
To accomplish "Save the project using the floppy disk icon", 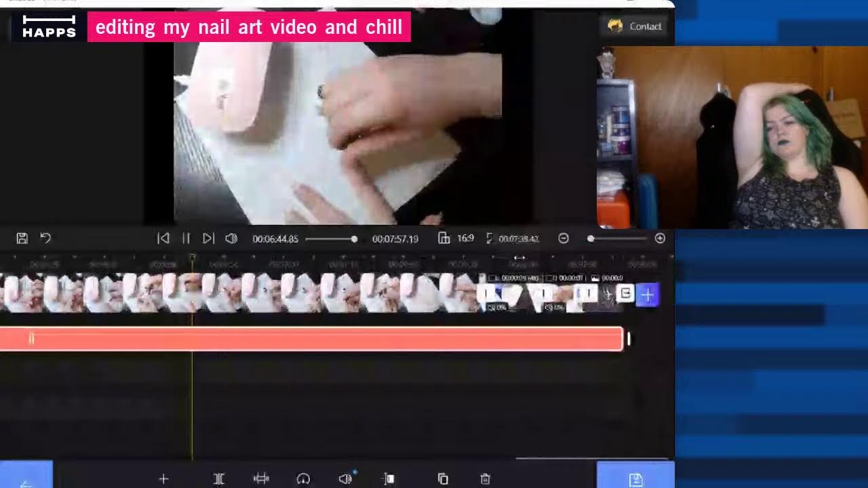I will (x=22, y=239).
